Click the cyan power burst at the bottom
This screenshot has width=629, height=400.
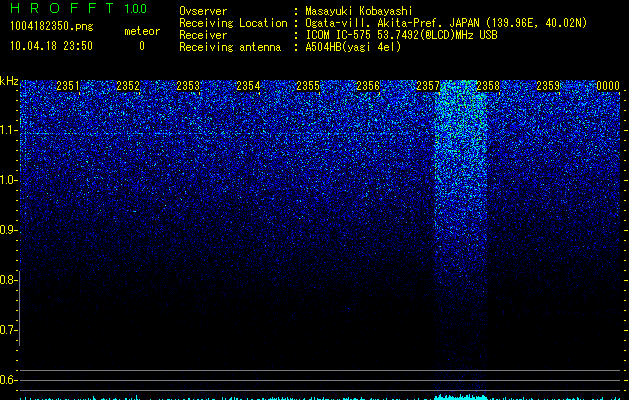pyautogui.click(x=461, y=397)
